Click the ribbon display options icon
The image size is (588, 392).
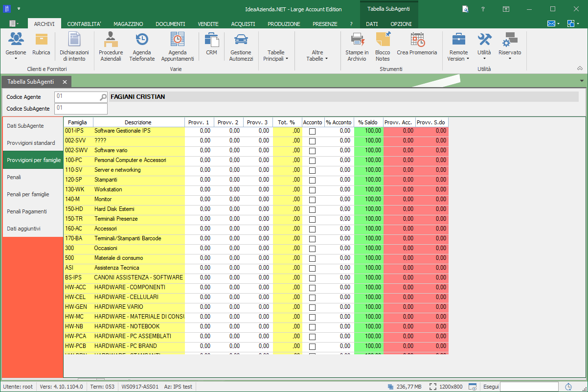[506, 9]
